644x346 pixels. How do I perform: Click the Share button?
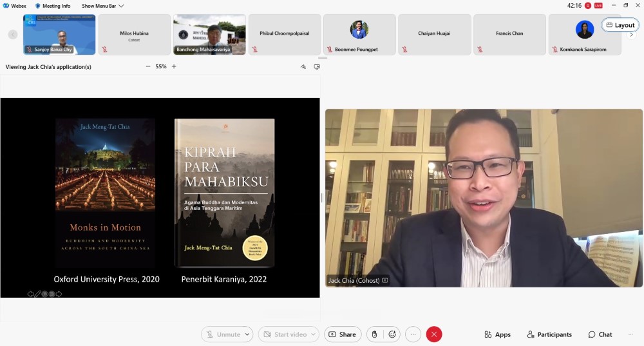pyautogui.click(x=341, y=334)
